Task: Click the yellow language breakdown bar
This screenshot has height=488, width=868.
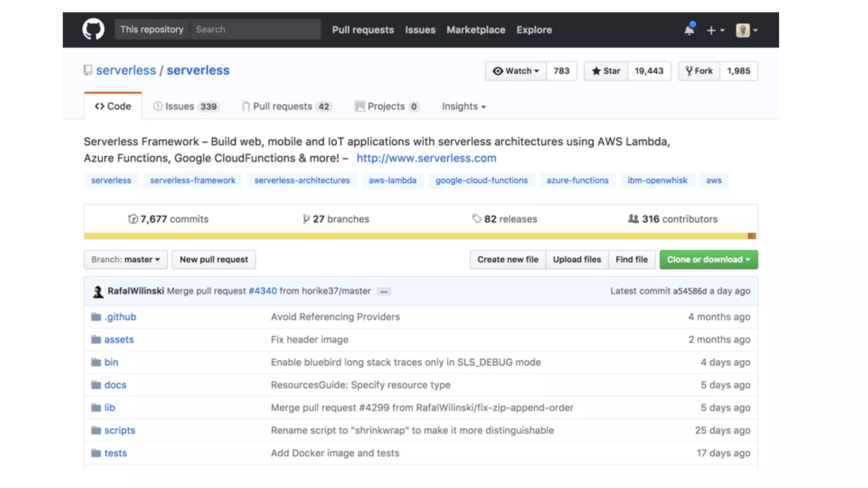Action: click(415, 236)
